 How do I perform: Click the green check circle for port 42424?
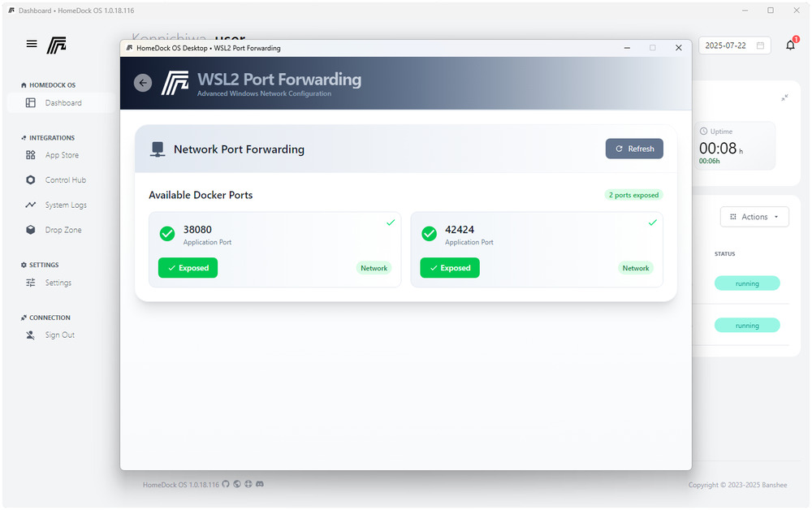coord(429,234)
